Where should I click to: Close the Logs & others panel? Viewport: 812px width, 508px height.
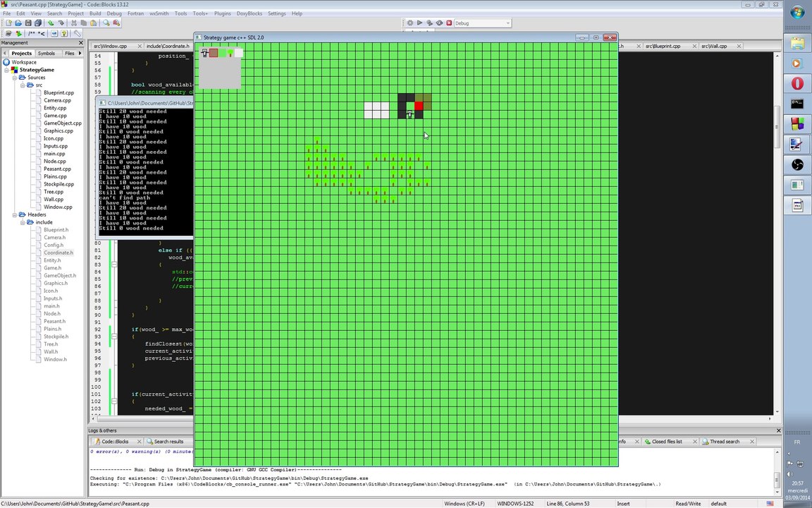tap(778, 430)
